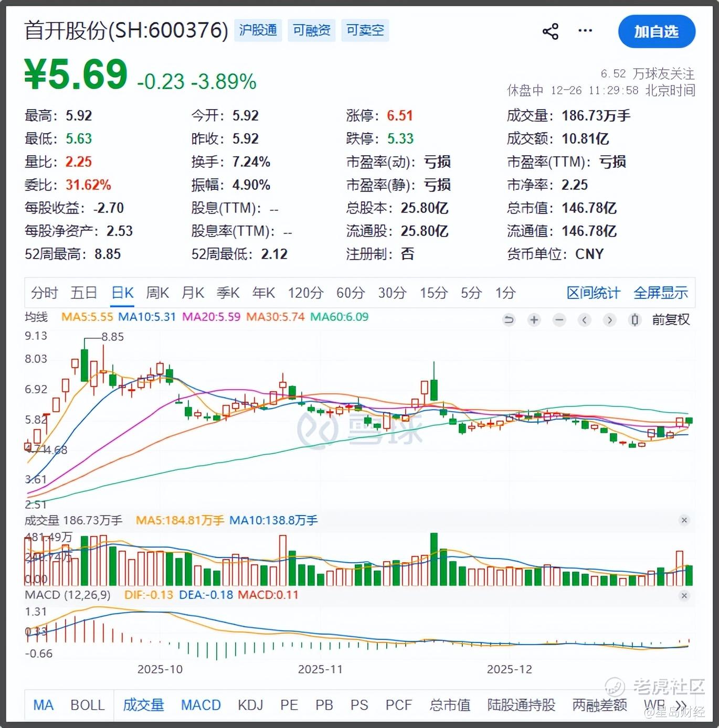Click the MA20:5.59 legend label

[x=212, y=317]
